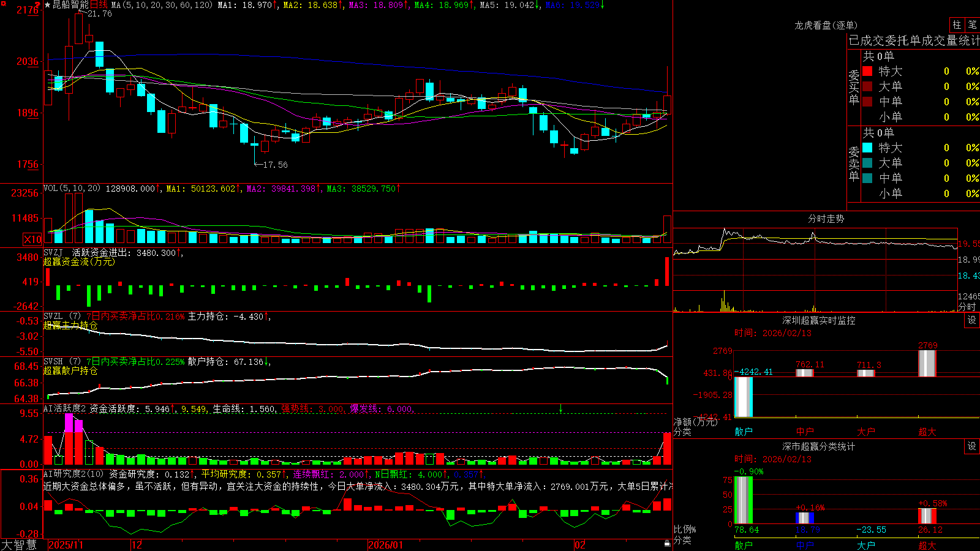Open the SVSH (7) indicator label

pos(62,361)
